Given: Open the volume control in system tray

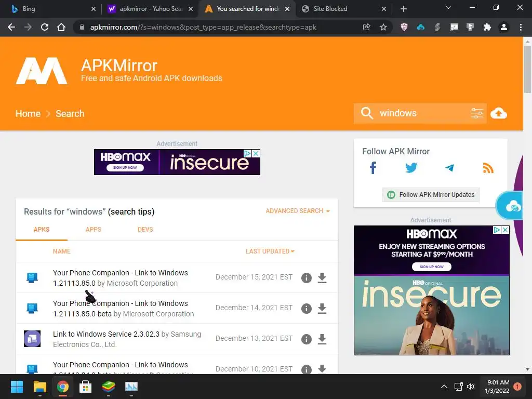Looking at the screenshot, I should [471, 387].
